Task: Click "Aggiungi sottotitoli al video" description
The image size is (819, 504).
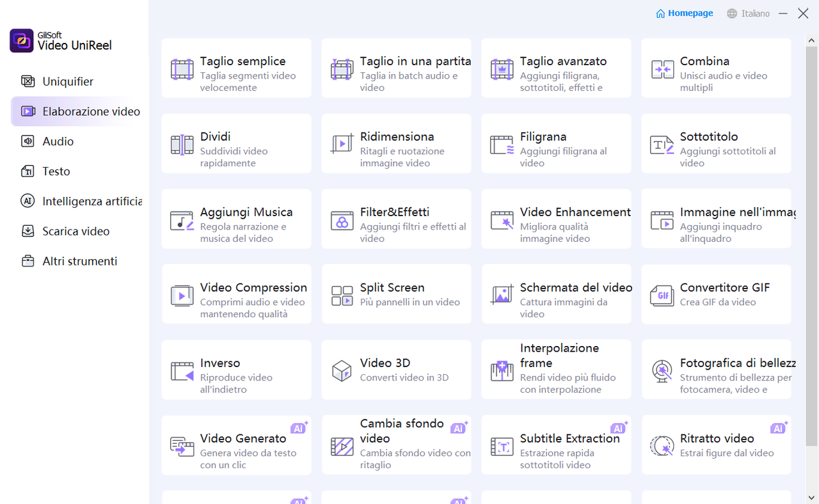Action: point(728,157)
